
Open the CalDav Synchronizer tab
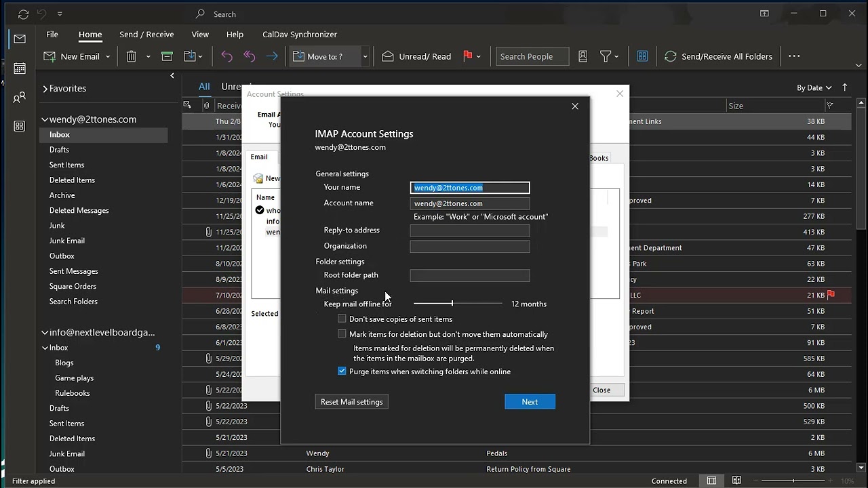click(x=300, y=35)
